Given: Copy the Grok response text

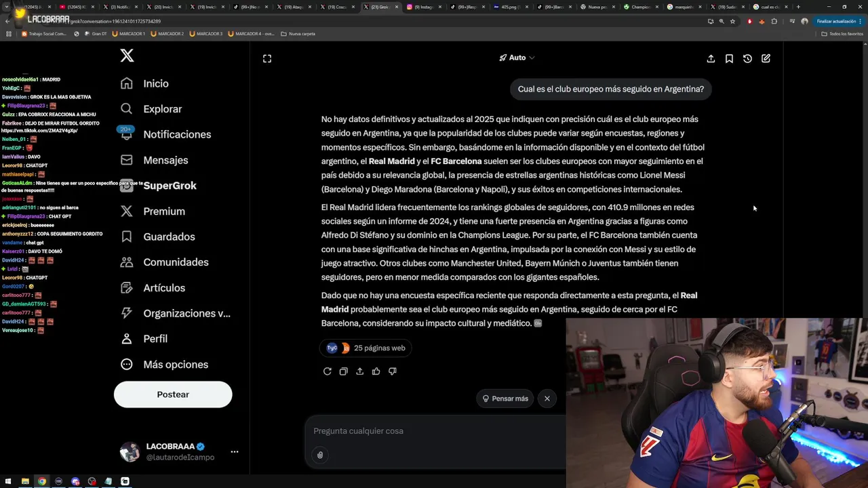Looking at the screenshot, I should [343, 371].
